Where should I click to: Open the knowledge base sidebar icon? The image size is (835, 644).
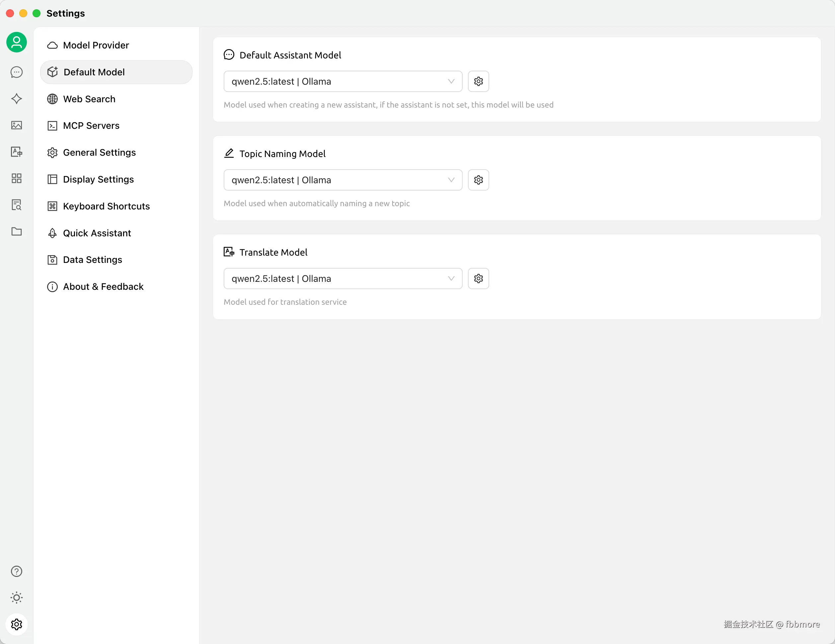pyautogui.click(x=17, y=205)
